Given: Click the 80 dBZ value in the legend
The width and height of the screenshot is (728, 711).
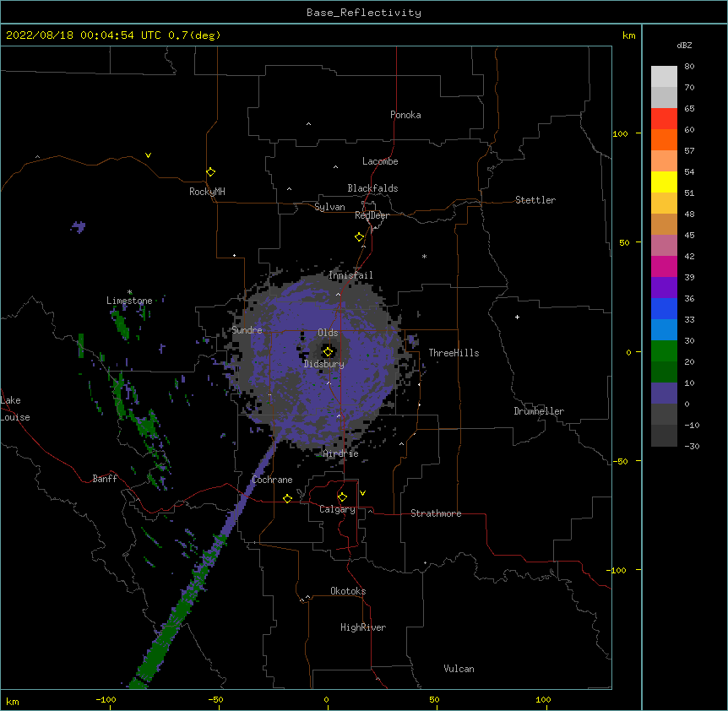Looking at the screenshot, I should (x=689, y=67).
